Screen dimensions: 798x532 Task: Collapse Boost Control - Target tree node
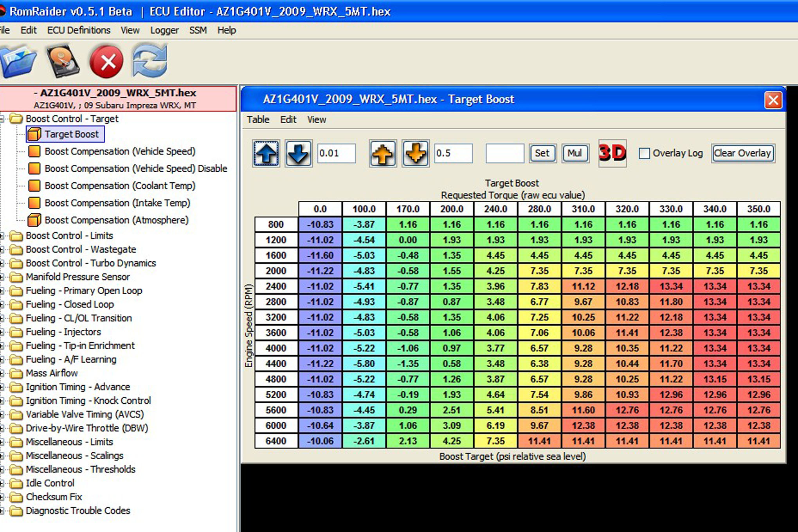(x=2, y=119)
